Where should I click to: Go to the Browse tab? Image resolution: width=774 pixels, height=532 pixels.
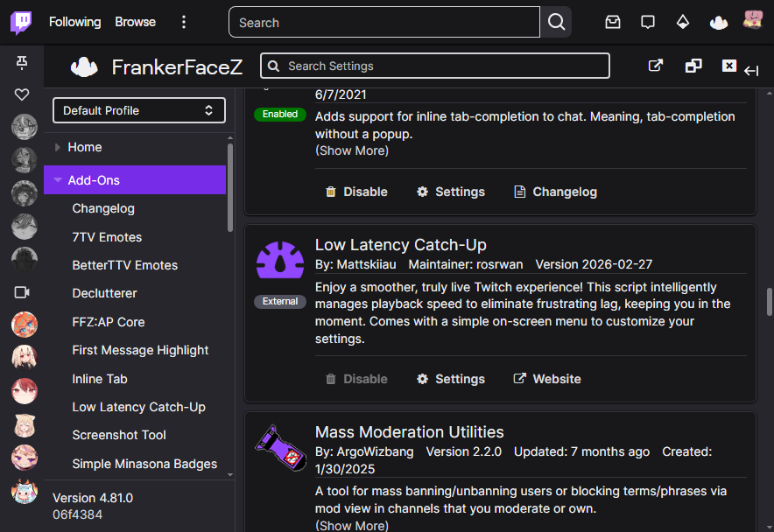click(x=135, y=22)
